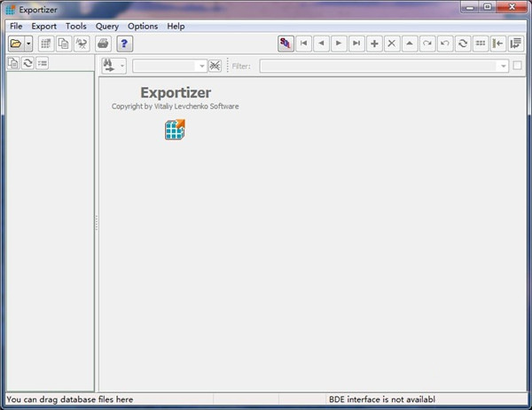This screenshot has height=410, width=532.
Task: Click the copy icon in left panel
Action: [x=13, y=63]
